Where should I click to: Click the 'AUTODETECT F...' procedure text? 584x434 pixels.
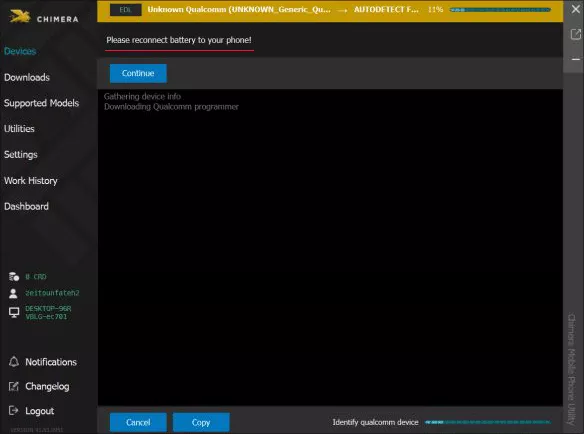(386, 9)
